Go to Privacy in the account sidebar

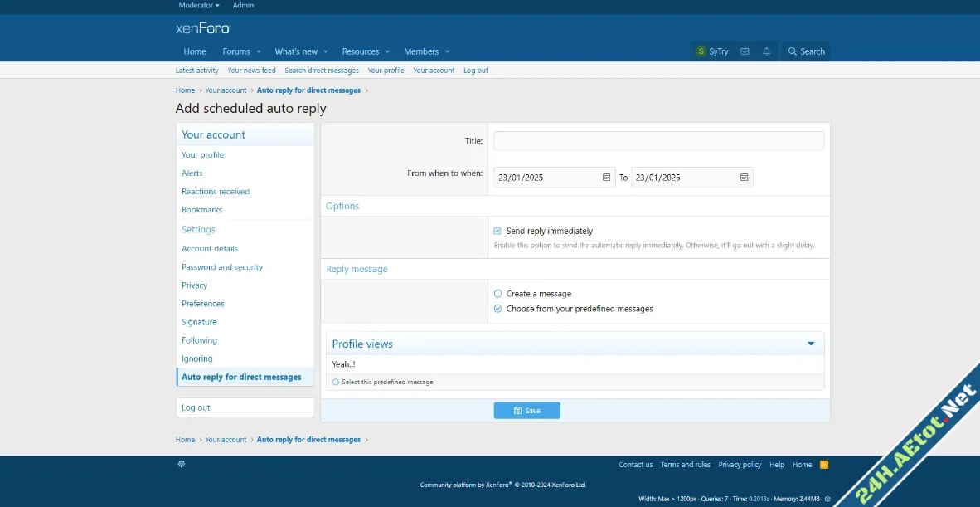[195, 285]
